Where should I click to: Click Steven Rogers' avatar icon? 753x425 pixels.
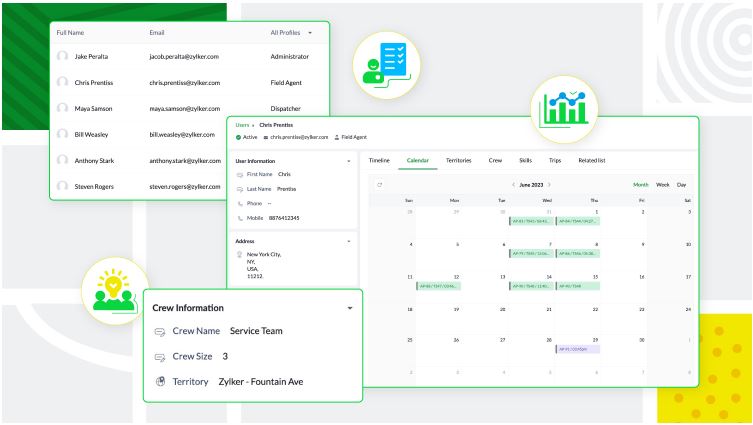pos(62,186)
